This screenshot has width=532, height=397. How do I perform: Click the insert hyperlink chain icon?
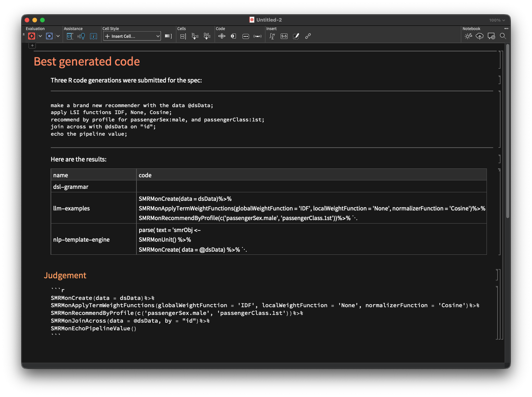pos(308,36)
